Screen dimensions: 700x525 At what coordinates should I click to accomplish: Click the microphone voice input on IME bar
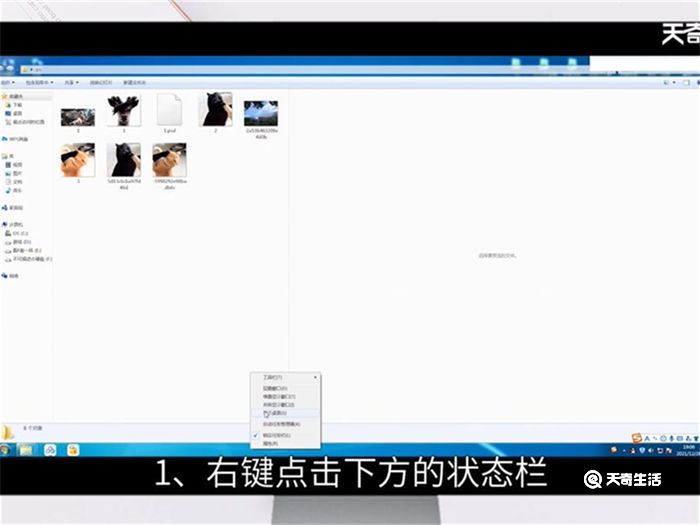671,439
